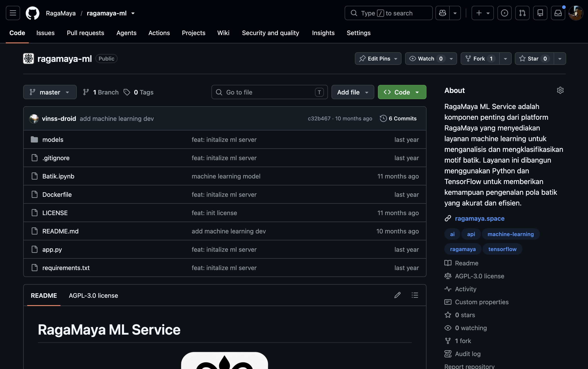The image size is (588, 369).
Task: Open the hamburger navigation menu
Action: 13,13
